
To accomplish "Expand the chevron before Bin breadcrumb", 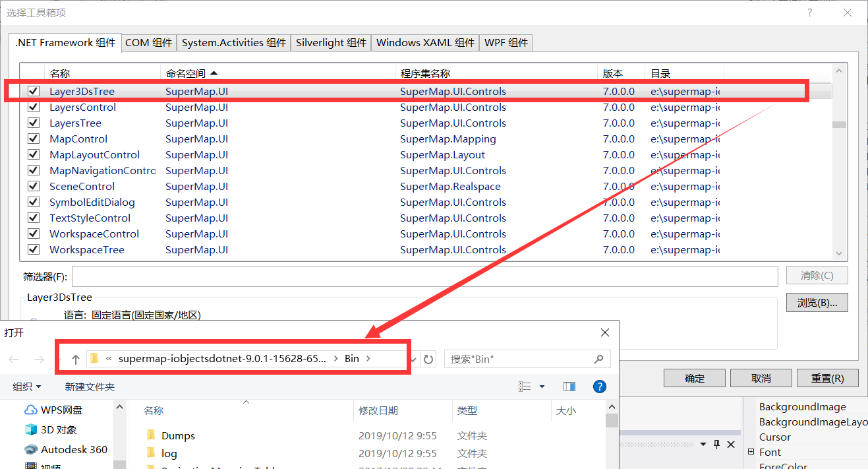I will (x=335, y=359).
